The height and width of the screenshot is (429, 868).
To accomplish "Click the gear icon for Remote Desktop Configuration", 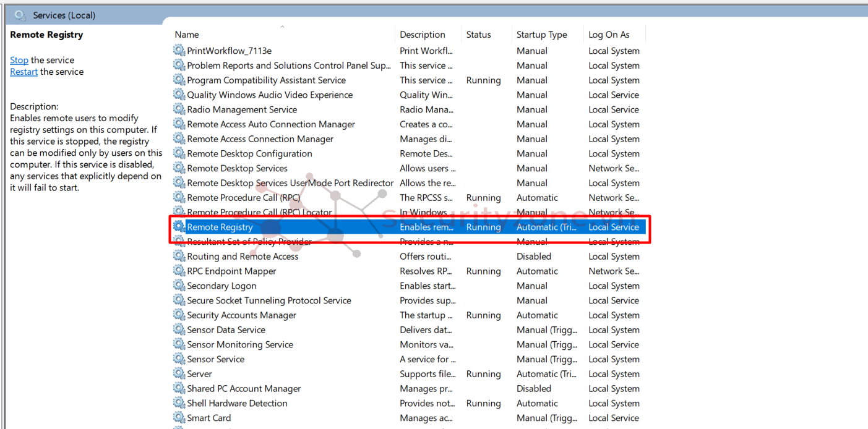I will tap(179, 153).
